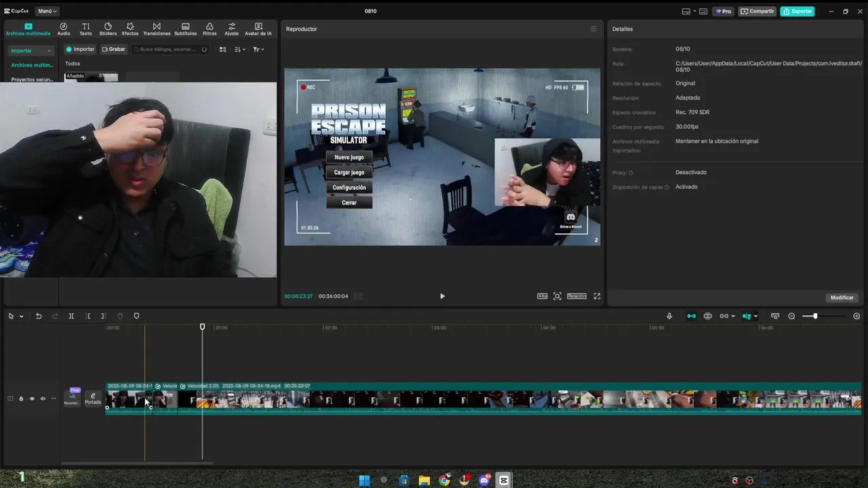Split the clip at the playhead
Screen dimensions: 868x488
[71, 317]
